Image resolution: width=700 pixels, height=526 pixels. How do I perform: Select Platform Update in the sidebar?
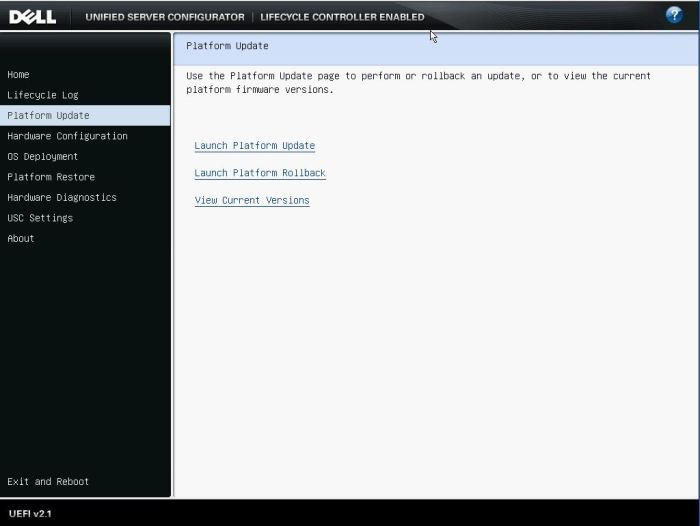(48, 116)
